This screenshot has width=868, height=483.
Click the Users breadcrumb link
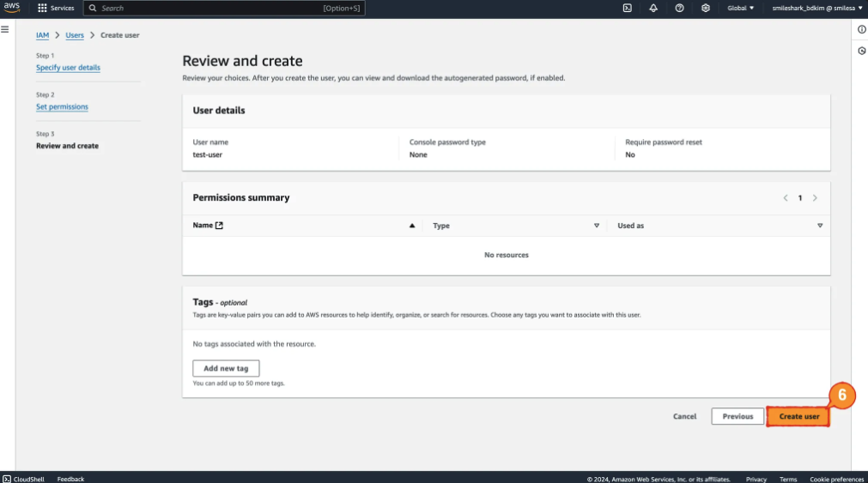point(75,35)
